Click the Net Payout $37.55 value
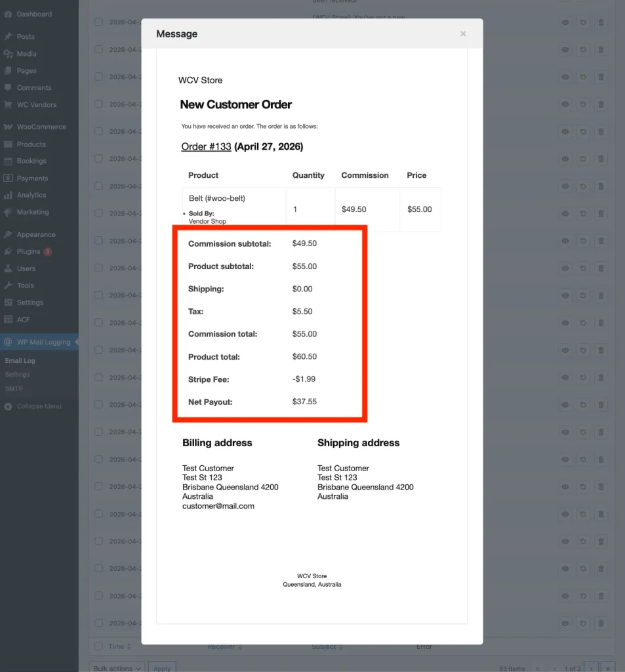The image size is (625, 672). click(x=304, y=402)
